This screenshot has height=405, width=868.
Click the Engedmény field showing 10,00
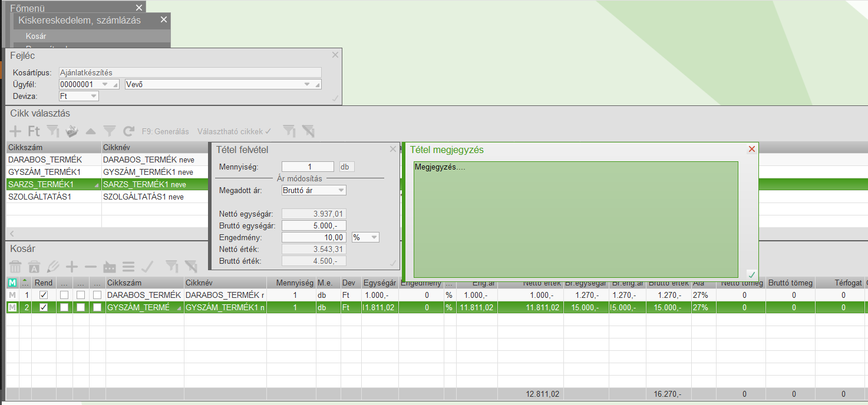(313, 237)
